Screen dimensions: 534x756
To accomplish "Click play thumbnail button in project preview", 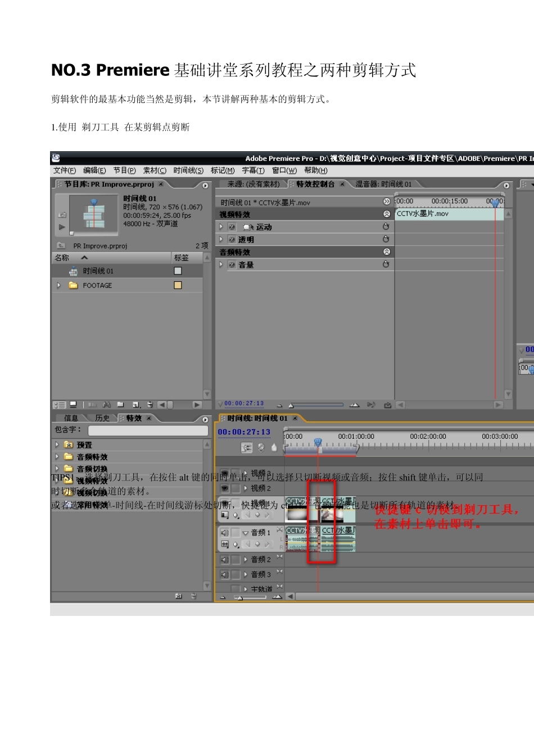I will point(62,227).
